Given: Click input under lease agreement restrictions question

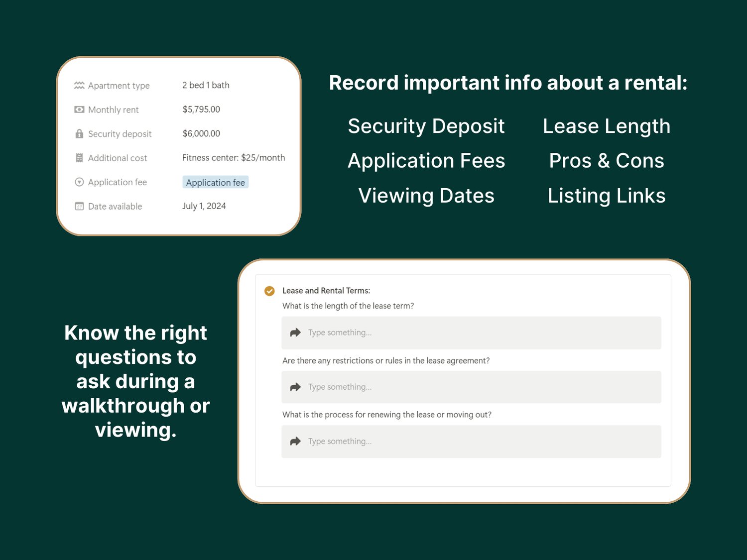Looking at the screenshot, I should [x=471, y=387].
